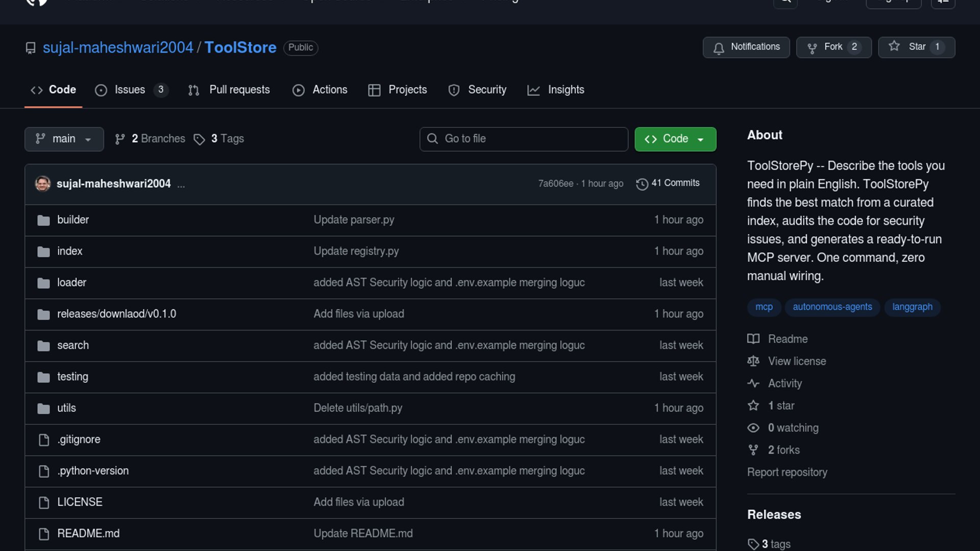Screen dimensions: 980x551
Task: Switch to the Issues tab
Action: coord(130,90)
